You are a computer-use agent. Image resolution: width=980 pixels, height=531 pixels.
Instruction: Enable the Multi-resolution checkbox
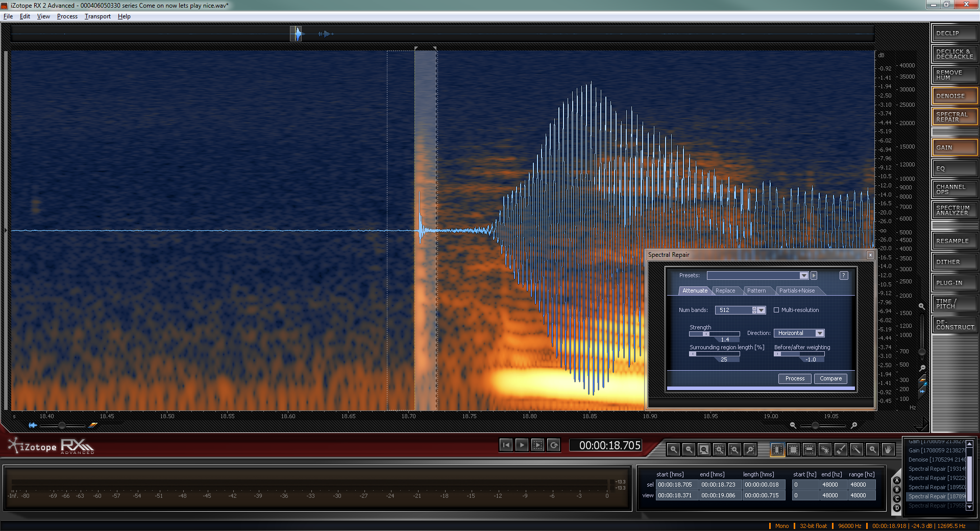pyautogui.click(x=776, y=310)
